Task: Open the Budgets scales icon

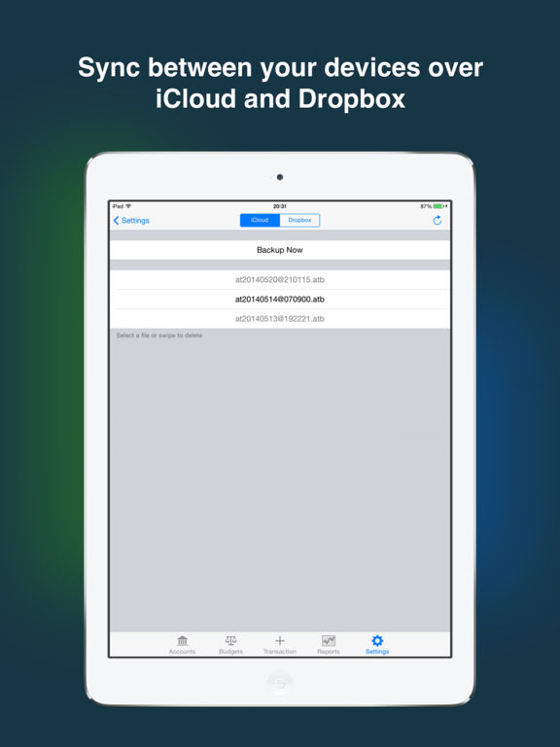Action: click(231, 640)
